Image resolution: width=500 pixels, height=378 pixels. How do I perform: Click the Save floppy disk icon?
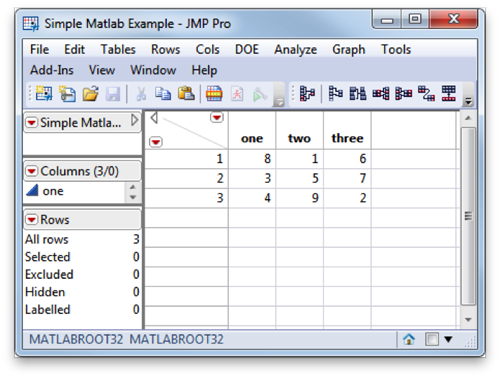click(113, 94)
